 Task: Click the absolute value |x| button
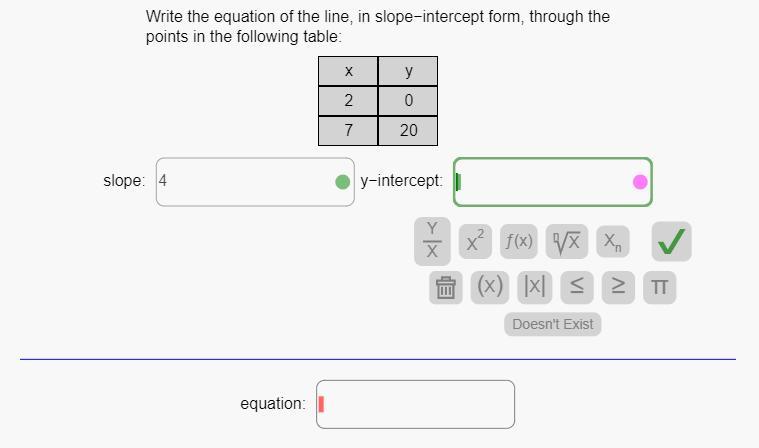coord(534,287)
